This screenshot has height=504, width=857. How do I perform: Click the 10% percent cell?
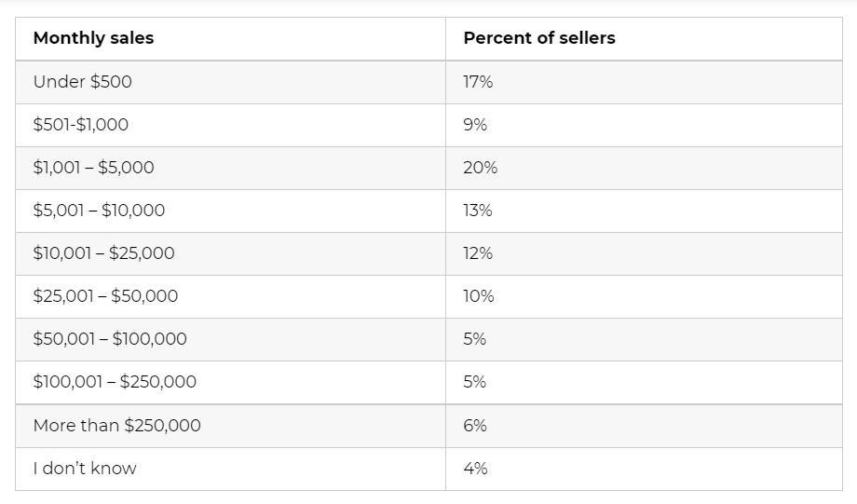[479, 296]
